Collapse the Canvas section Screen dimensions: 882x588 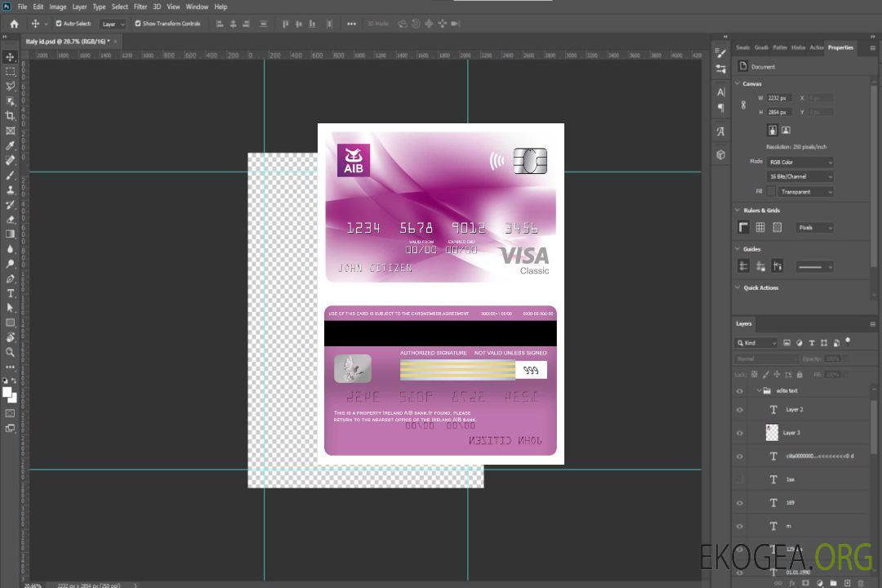coord(737,83)
